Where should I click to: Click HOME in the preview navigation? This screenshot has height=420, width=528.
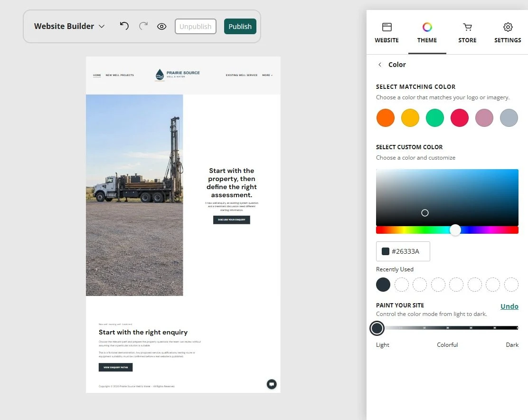point(97,75)
